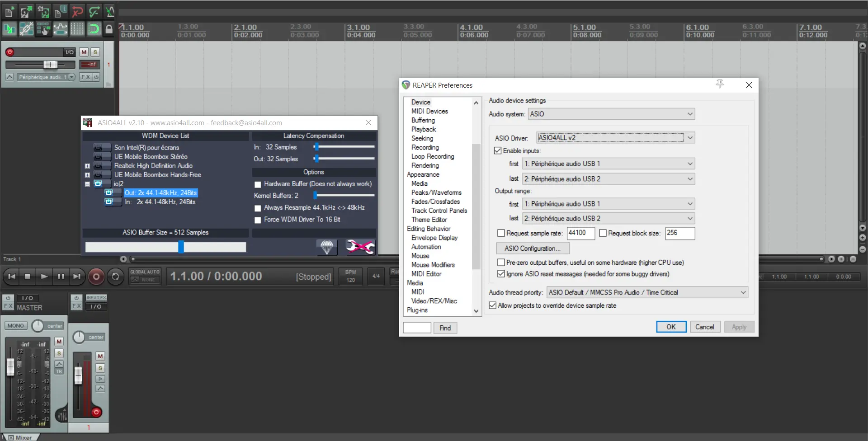
Task: Click the Open Project toolbar icon
Action: pos(26,11)
